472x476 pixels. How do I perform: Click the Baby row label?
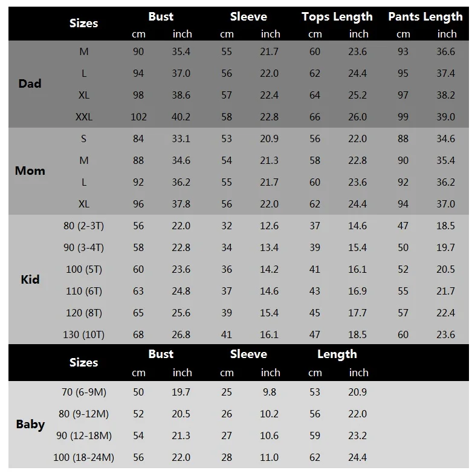coord(30,424)
